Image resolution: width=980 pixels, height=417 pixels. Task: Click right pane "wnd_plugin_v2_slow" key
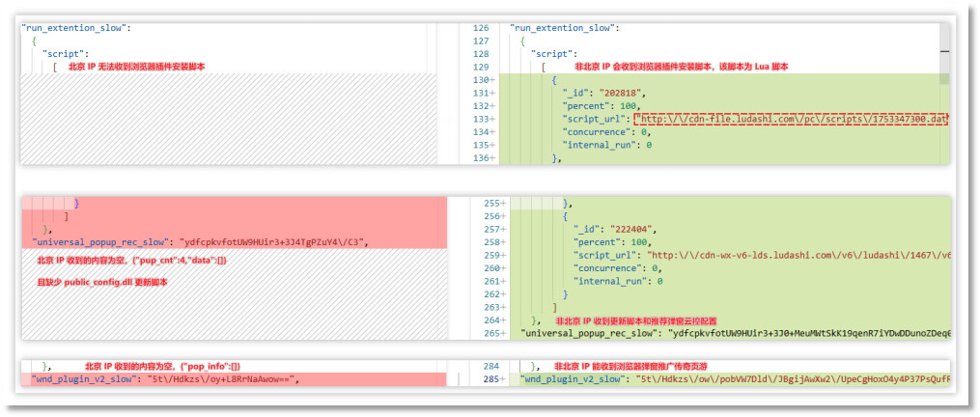[570, 379]
